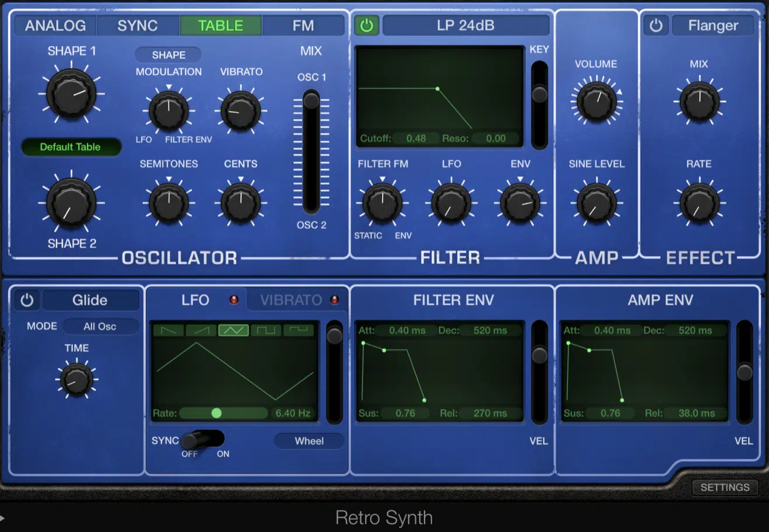Viewport: 769px width, 532px height.
Task: Click the AMP ENV release value 38.0 ms
Action: coord(696,413)
